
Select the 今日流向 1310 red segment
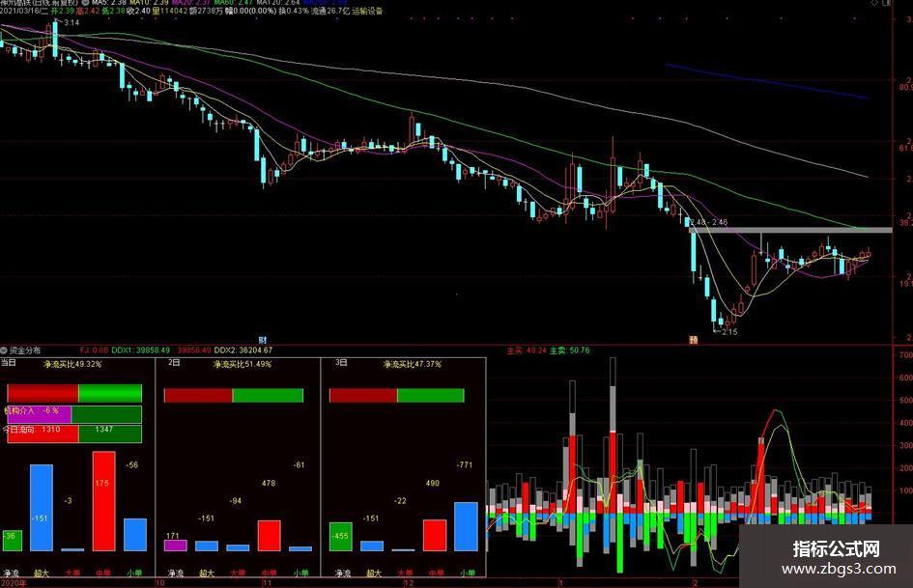(x=42, y=434)
